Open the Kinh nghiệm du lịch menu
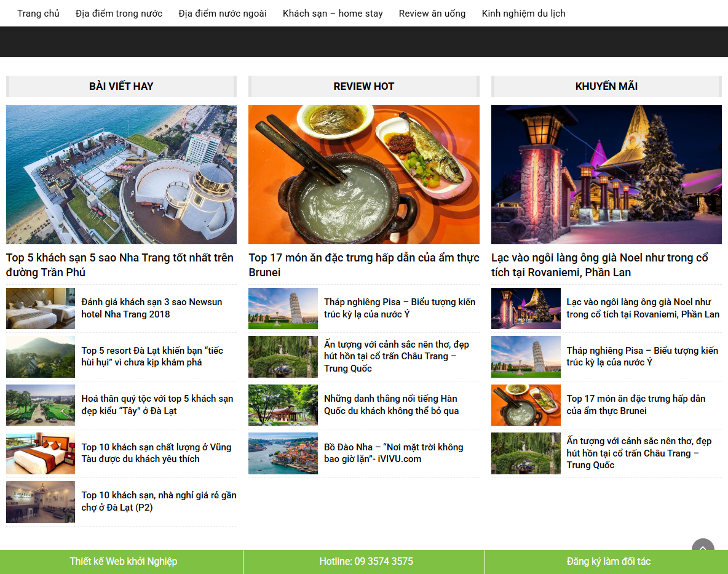This screenshot has height=574, width=728. coord(523,13)
